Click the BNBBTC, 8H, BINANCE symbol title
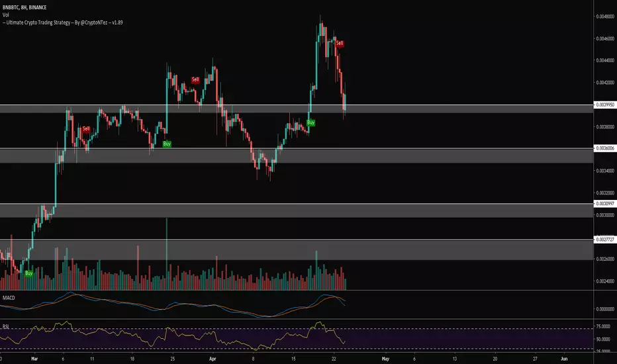This screenshot has height=364, width=617. tap(24, 7)
